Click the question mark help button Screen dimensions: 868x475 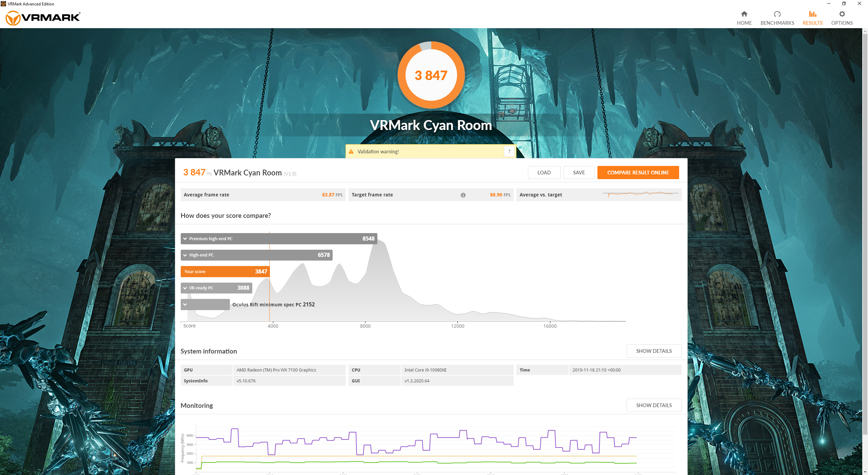point(509,152)
